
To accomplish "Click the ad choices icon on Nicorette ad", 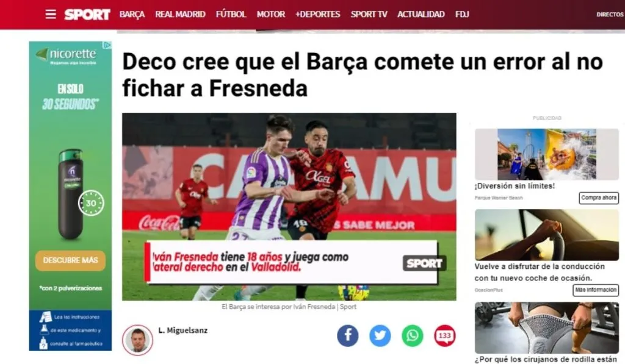I will click(107, 45).
